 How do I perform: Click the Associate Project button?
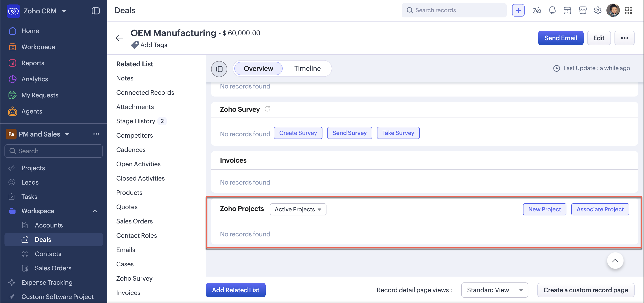click(x=600, y=209)
